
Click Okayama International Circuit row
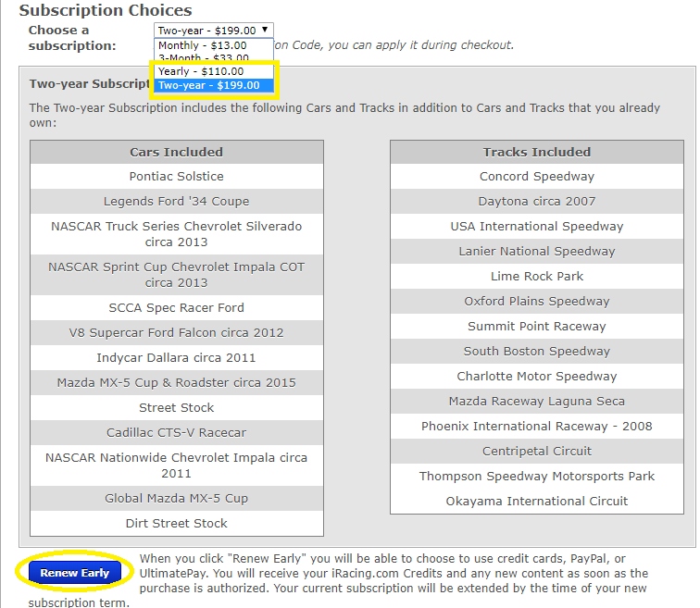(x=537, y=501)
